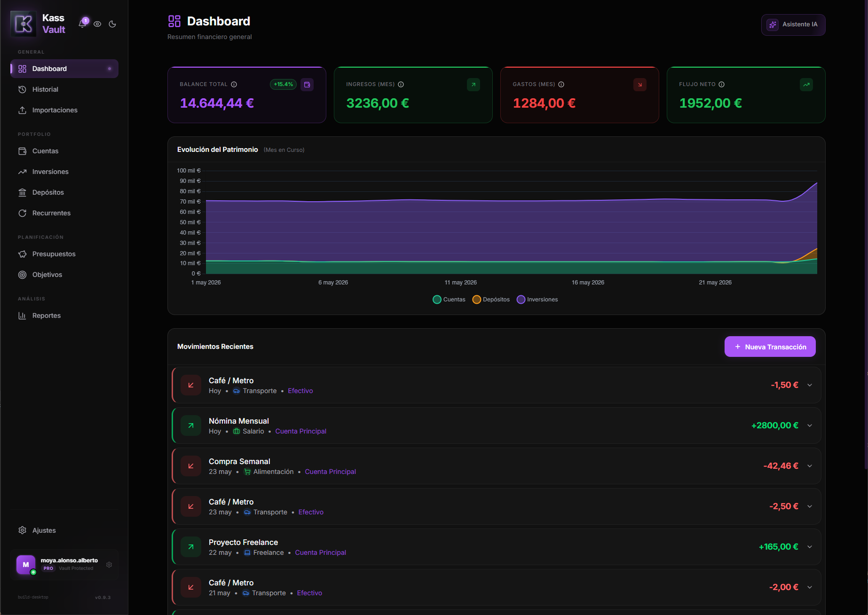Expand the Compra Semanal transaction

click(x=810, y=466)
